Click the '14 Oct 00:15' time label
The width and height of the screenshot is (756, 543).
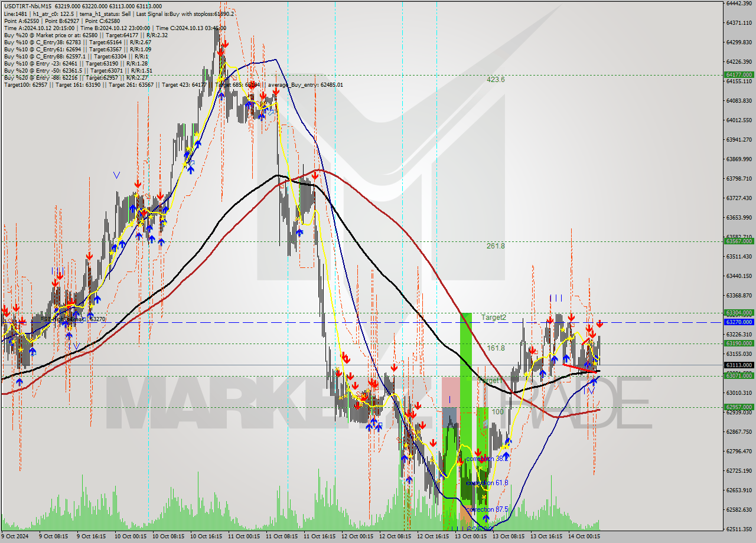[584, 537]
